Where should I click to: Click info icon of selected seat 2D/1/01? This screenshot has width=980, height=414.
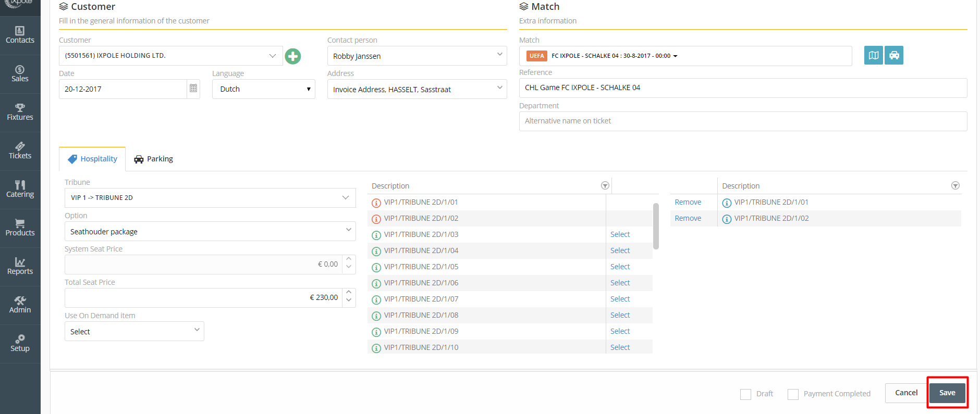[727, 203]
